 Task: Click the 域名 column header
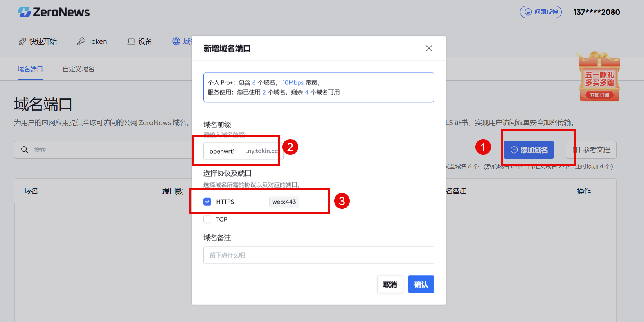point(31,191)
